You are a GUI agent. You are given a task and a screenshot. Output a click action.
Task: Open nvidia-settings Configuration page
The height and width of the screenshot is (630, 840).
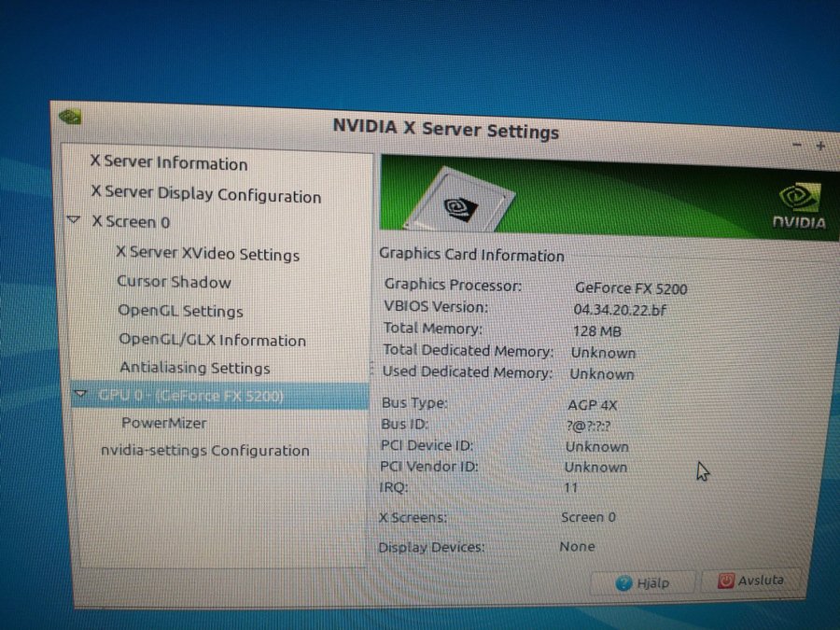coord(204,450)
